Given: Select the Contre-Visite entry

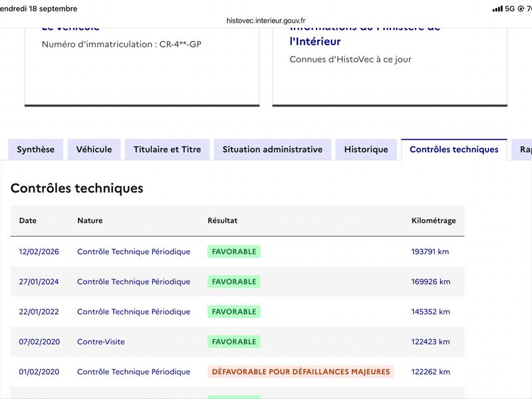Looking at the screenshot, I should click(101, 342).
